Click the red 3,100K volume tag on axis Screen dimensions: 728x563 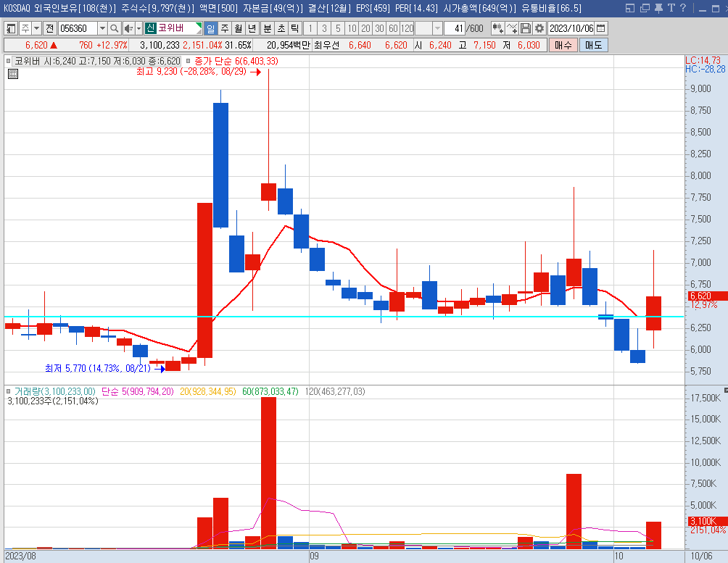tap(707, 521)
